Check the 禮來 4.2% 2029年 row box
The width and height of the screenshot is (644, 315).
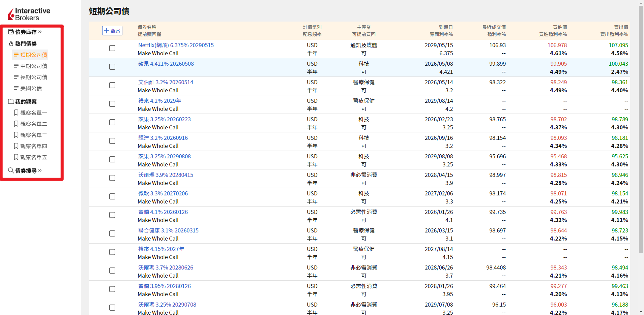(112, 104)
